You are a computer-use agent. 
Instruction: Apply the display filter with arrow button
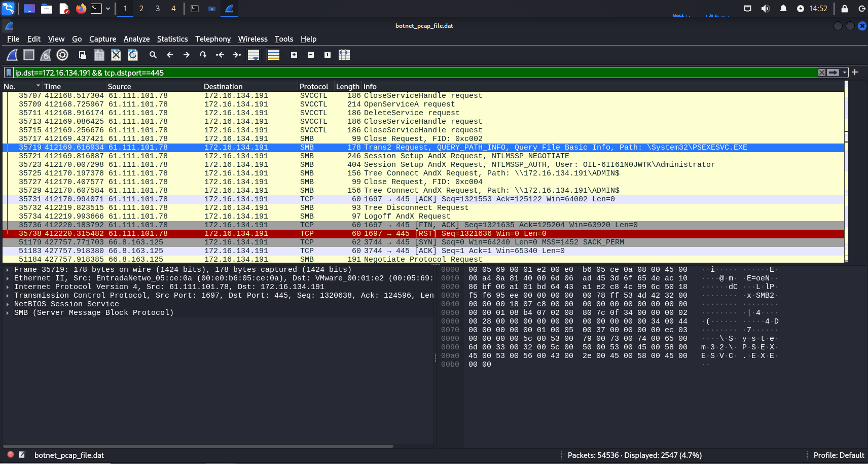coord(833,73)
